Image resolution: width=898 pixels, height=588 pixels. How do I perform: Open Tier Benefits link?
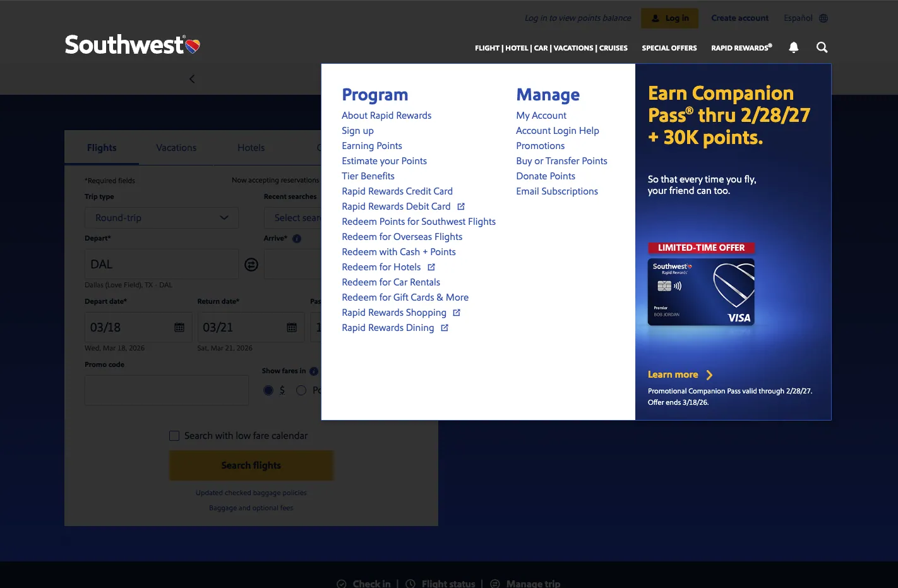[x=368, y=176]
